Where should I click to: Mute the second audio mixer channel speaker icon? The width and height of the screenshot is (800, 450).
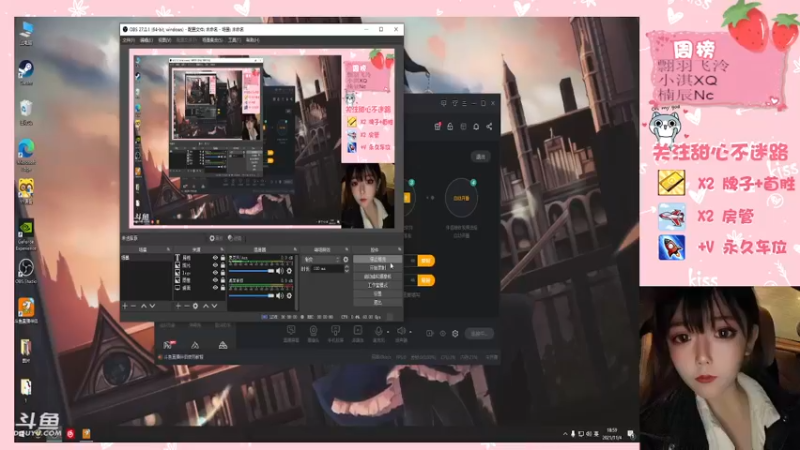click(x=280, y=296)
